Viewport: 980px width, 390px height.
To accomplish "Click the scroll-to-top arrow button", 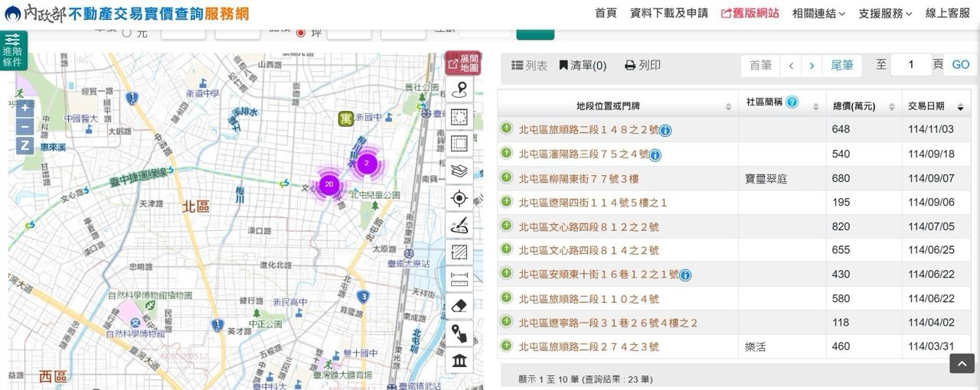I will click(962, 363).
